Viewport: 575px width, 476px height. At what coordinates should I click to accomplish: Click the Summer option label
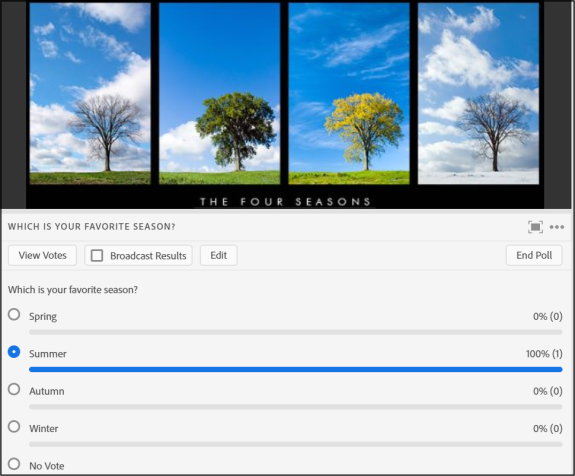pos(48,354)
